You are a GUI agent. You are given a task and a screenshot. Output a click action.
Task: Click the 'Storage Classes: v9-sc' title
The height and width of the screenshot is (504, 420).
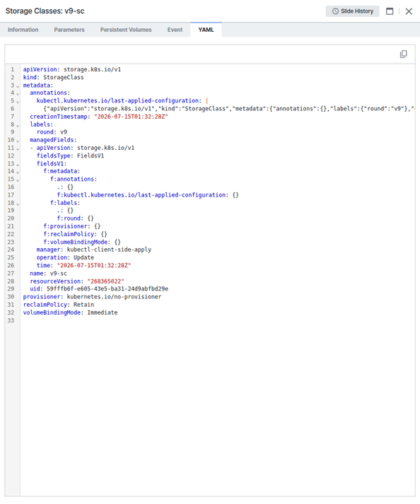pyautogui.click(x=45, y=11)
